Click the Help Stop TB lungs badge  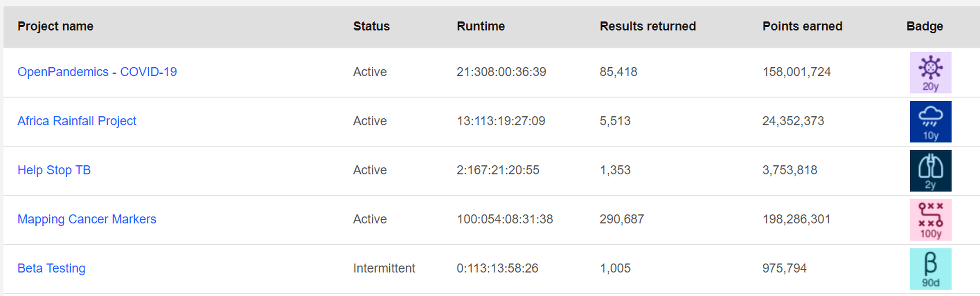tap(931, 171)
